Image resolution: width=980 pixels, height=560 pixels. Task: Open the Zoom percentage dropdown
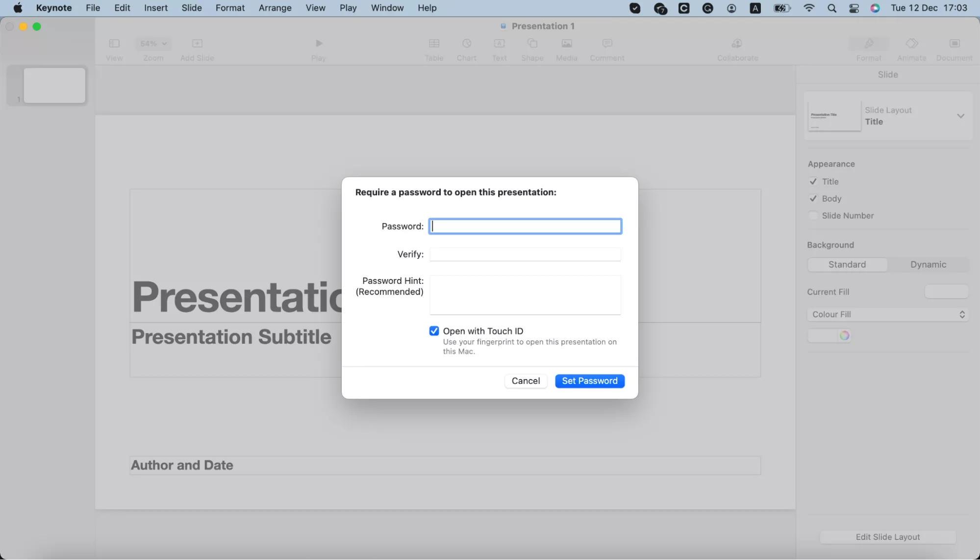tap(153, 43)
